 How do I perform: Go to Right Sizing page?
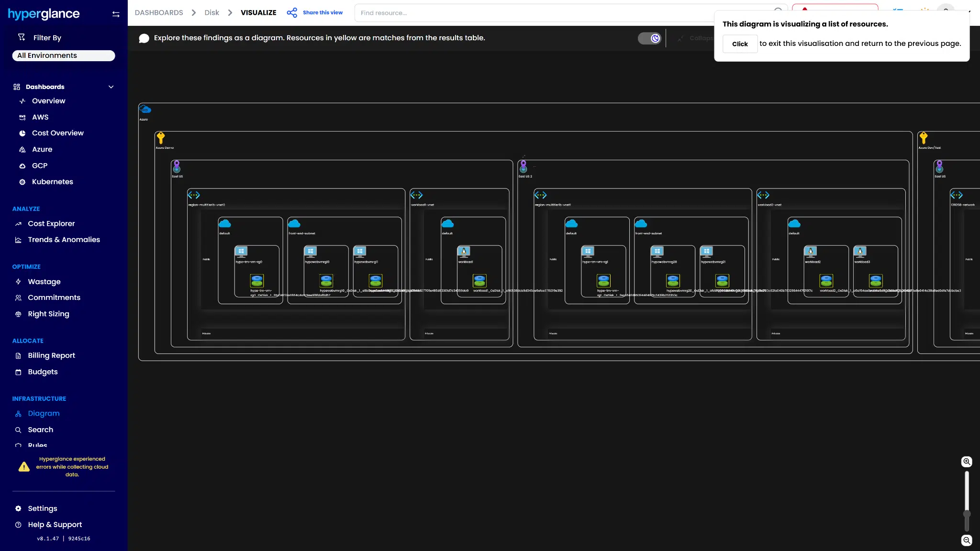coord(48,314)
